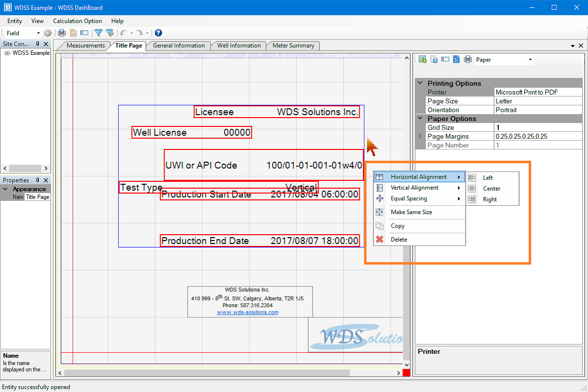Click the text box icon in right panel toolbar

(x=445, y=59)
